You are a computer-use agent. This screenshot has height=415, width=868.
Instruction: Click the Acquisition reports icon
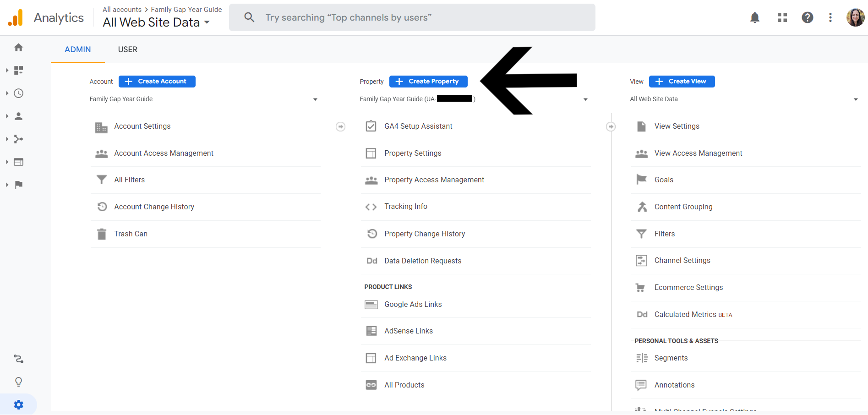[18, 139]
